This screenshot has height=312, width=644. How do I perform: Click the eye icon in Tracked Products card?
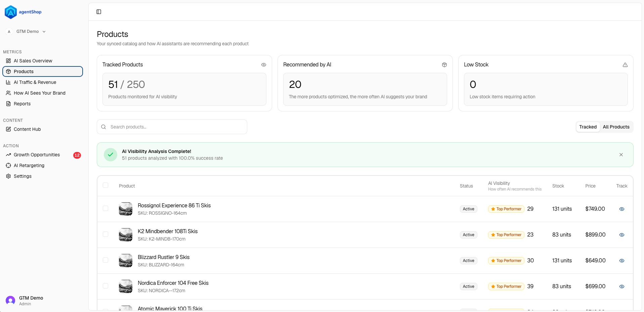[x=264, y=65]
